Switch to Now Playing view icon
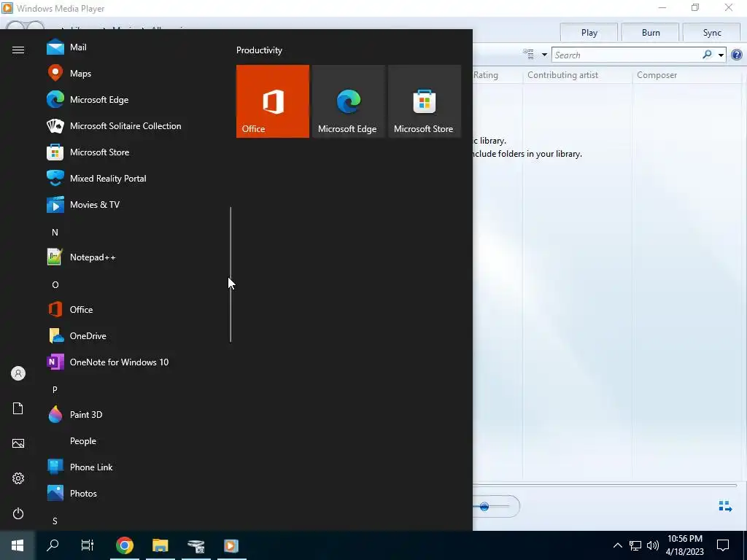 tap(725, 507)
